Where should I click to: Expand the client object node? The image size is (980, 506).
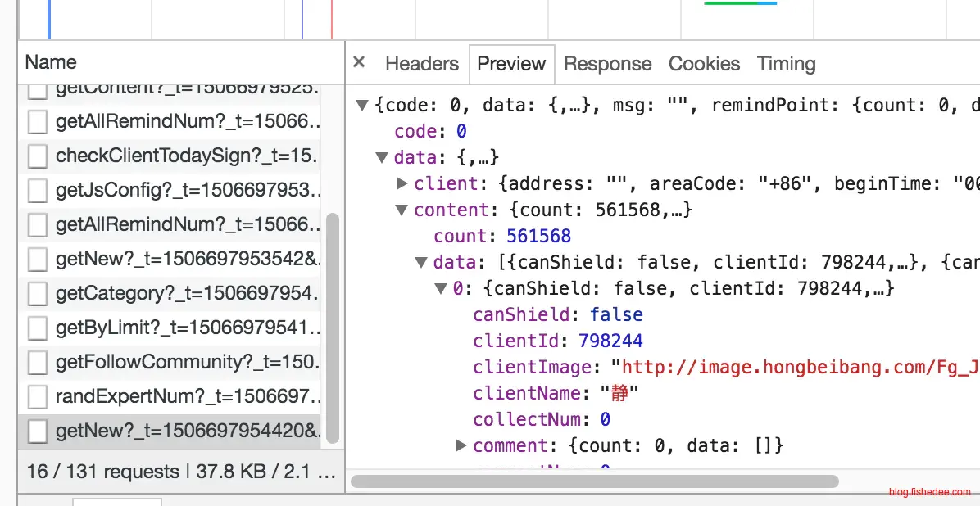(x=402, y=183)
